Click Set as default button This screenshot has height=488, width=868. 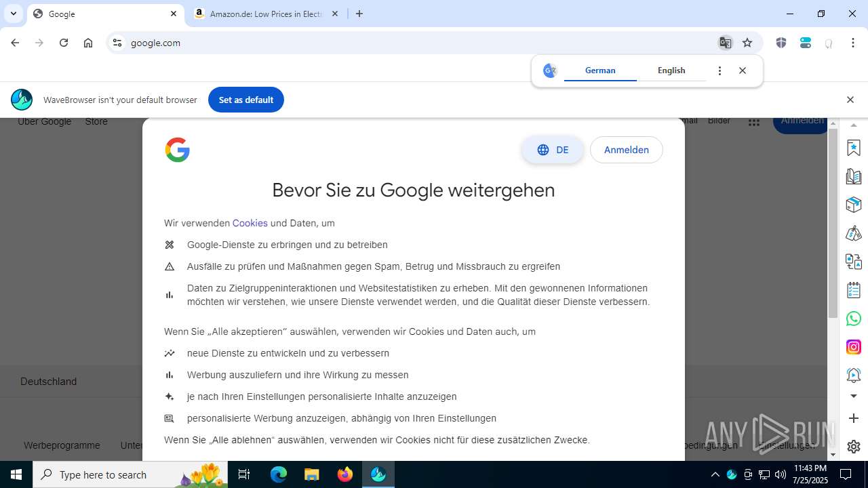[x=246, y=100]
